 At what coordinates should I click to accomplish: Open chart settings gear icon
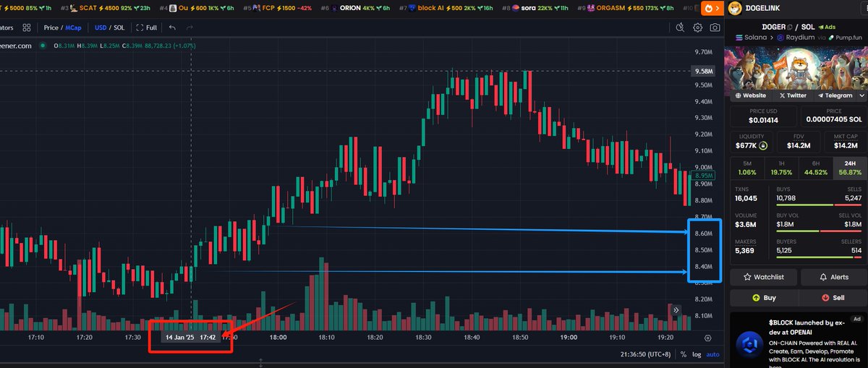tap(698, 27)
